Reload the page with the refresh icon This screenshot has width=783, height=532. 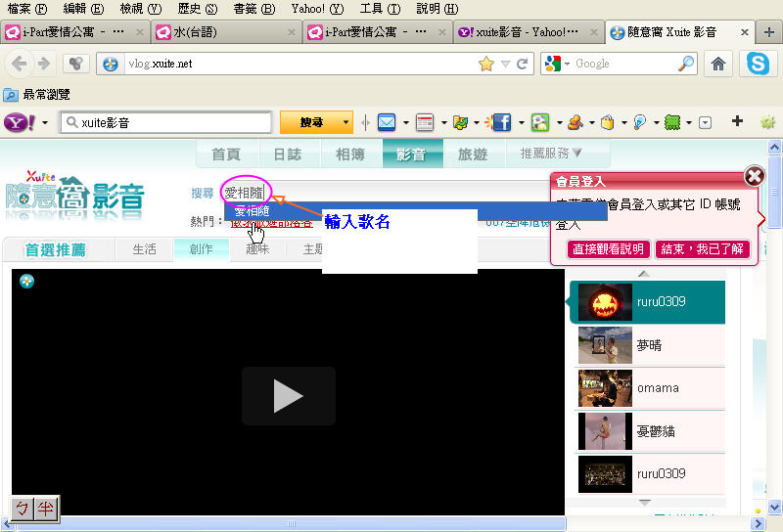[x=523, y=64]
